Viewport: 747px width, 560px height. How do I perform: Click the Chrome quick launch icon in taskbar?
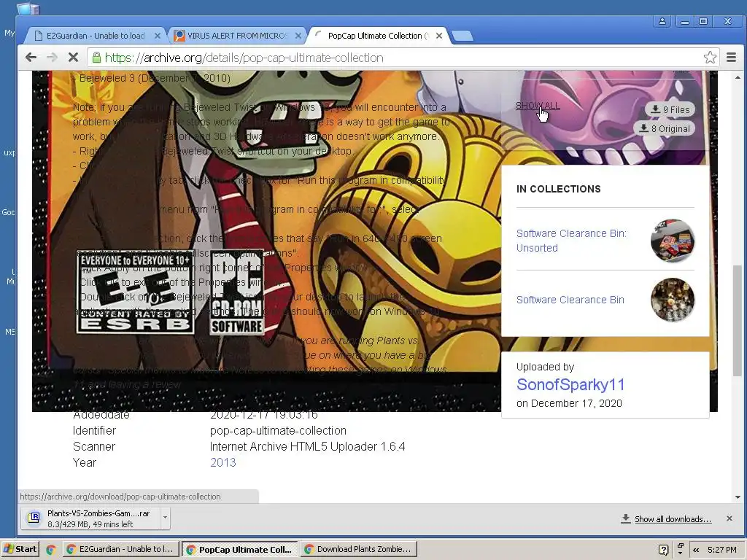click(50, 550)
